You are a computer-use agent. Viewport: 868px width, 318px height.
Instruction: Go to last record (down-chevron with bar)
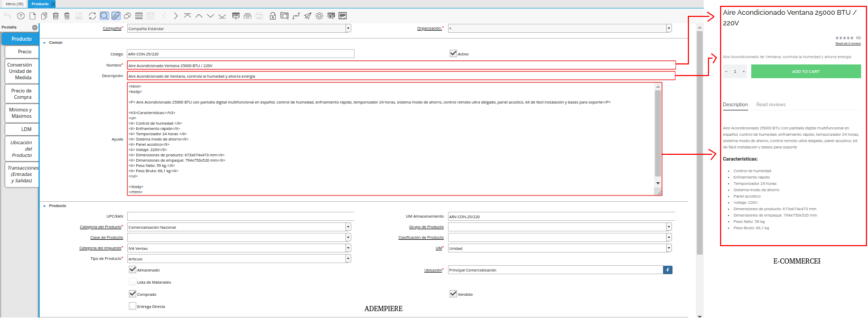[222, 16]
